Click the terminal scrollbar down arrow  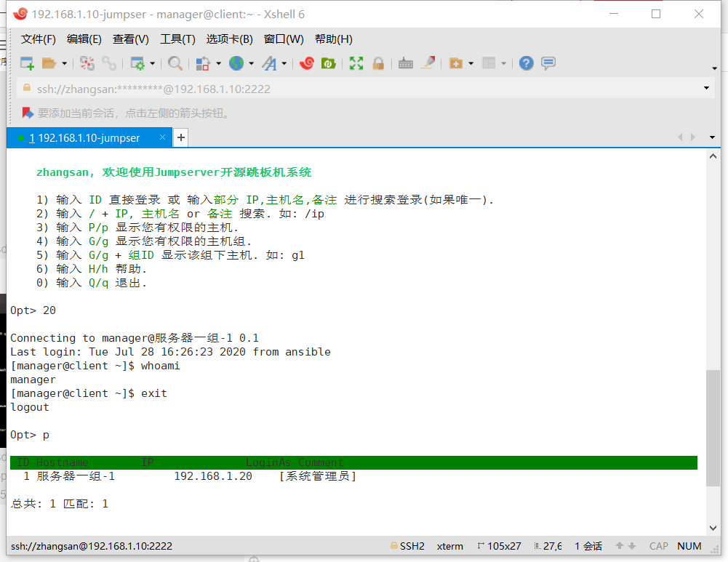[713, 528]
